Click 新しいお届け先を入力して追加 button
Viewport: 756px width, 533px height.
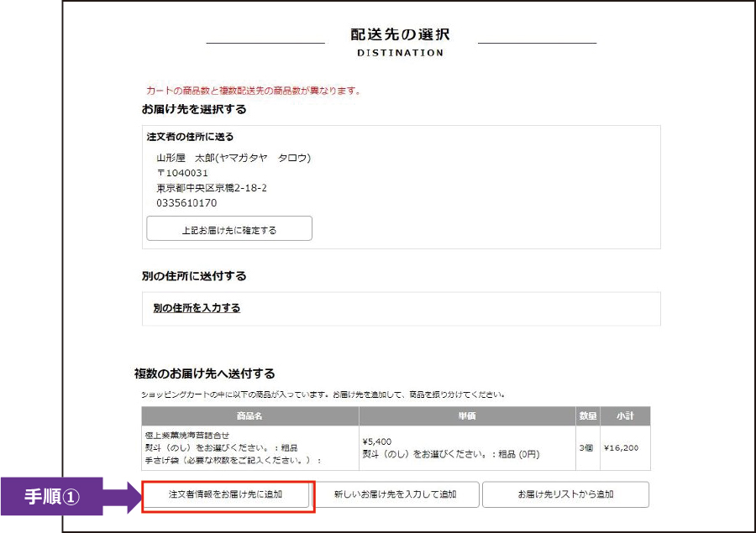tap(395, 494)
